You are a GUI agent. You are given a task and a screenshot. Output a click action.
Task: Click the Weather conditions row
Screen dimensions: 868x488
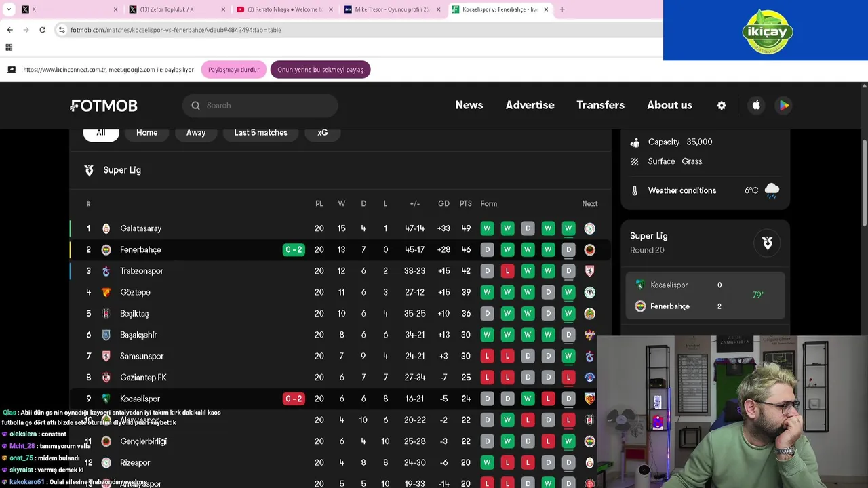click(x=705, y=190)
